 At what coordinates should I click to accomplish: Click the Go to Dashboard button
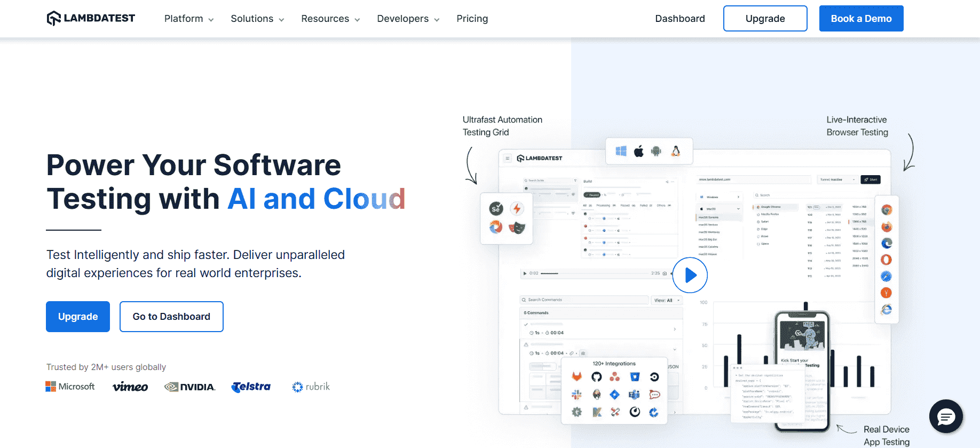tap(171, 317)
